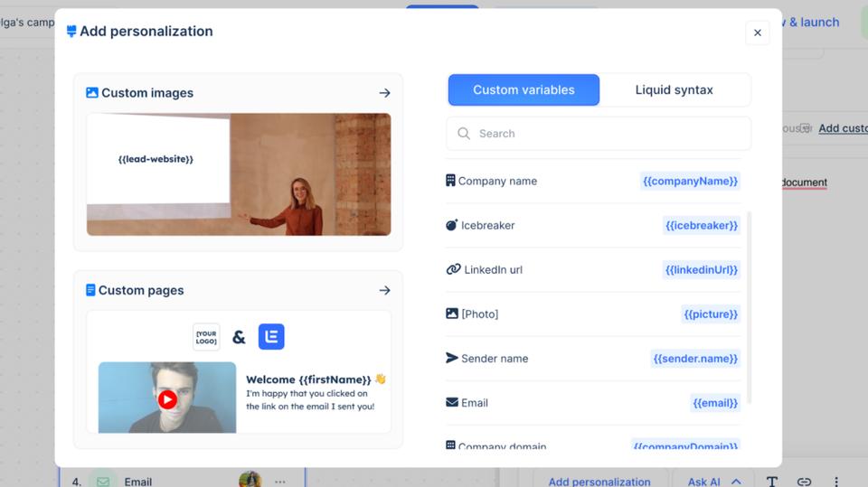
Task: Click the Sender name paper-plane icon
Action: coord(452,358)
